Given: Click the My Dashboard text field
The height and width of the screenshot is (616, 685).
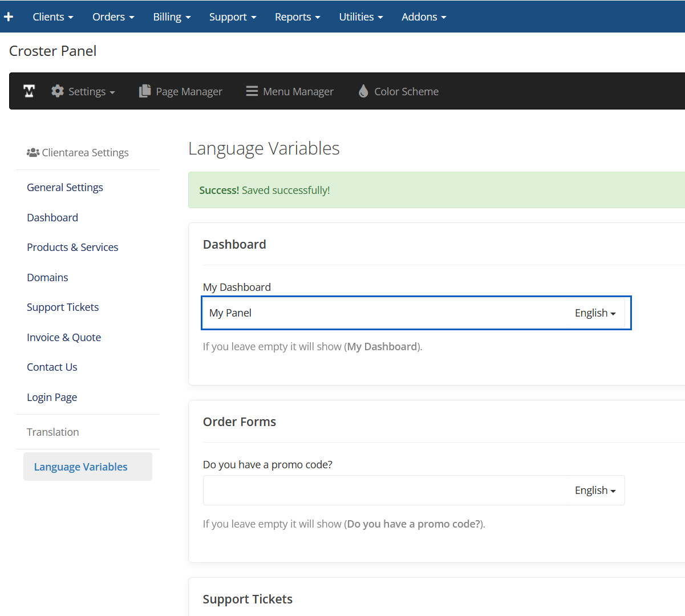Looking at the screenshot, I should [x=382, y=313].
